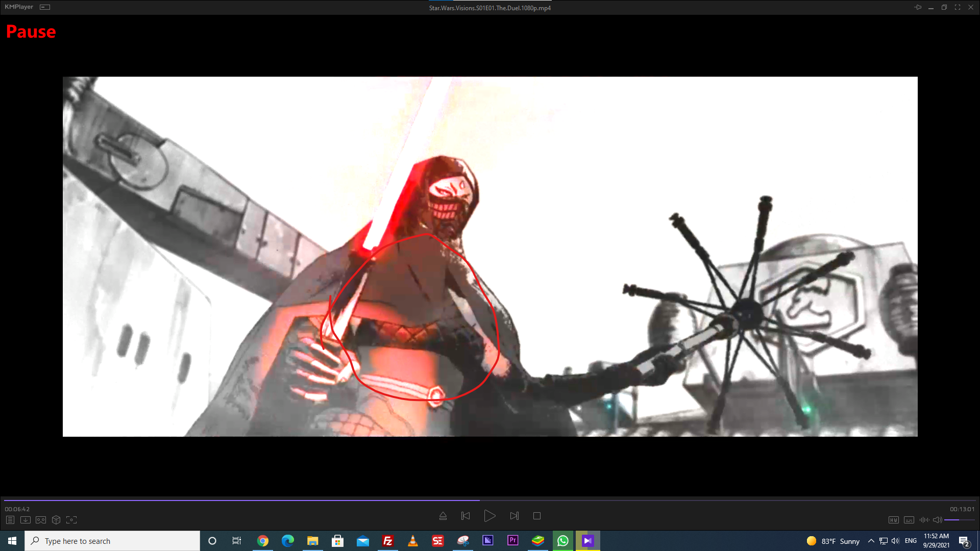The height and width of the screenshot is (551, 980).
Task: Mute the speaker volume
Action: [x=937, y=520]
